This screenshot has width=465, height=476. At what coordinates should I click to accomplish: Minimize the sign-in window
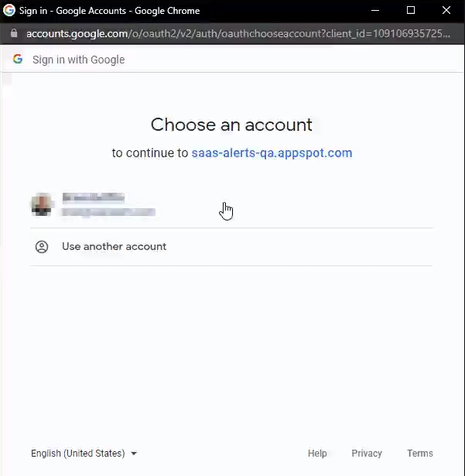[x=375, y=11]
